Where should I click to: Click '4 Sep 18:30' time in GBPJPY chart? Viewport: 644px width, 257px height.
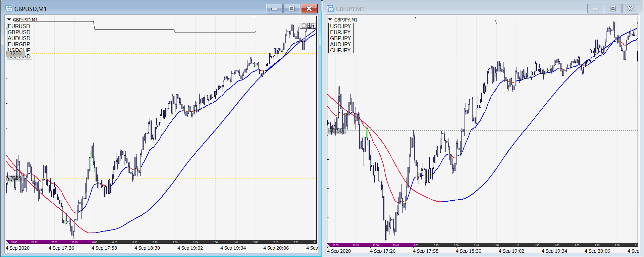pos(469,251)
